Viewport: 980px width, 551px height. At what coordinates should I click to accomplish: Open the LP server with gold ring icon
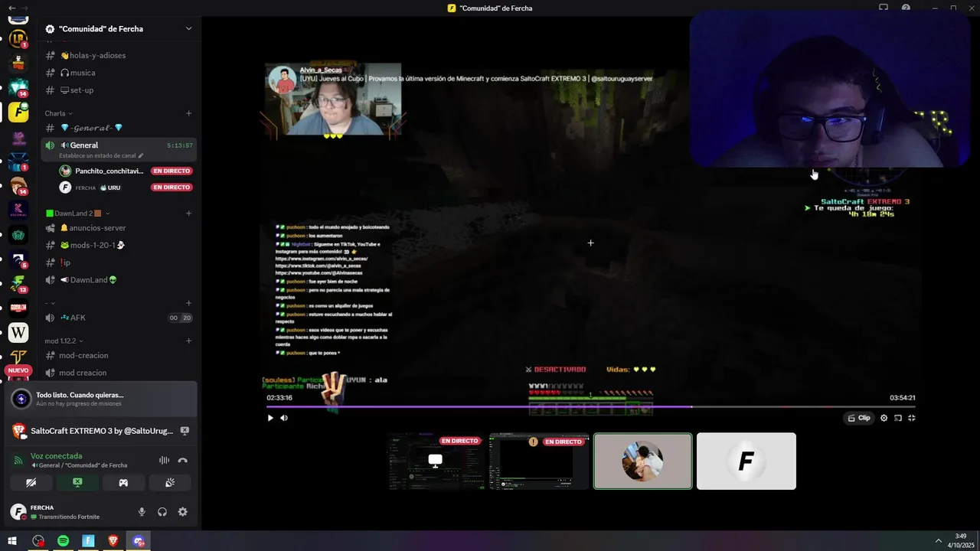click(x=18, y=38)
